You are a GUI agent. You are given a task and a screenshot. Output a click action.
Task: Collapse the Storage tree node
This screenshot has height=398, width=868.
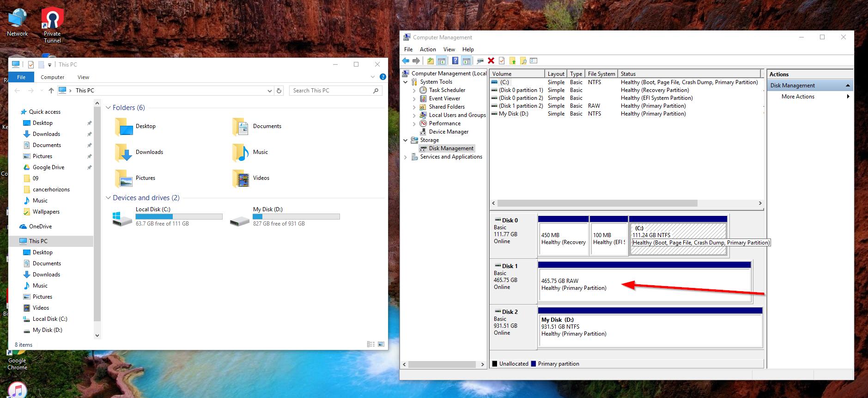tap(406, 140)
